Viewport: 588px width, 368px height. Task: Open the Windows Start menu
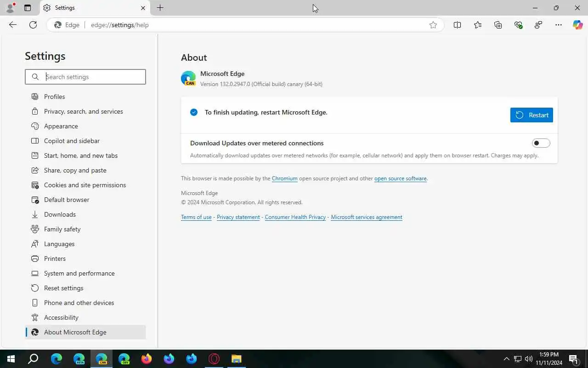(x=11, y=359)
